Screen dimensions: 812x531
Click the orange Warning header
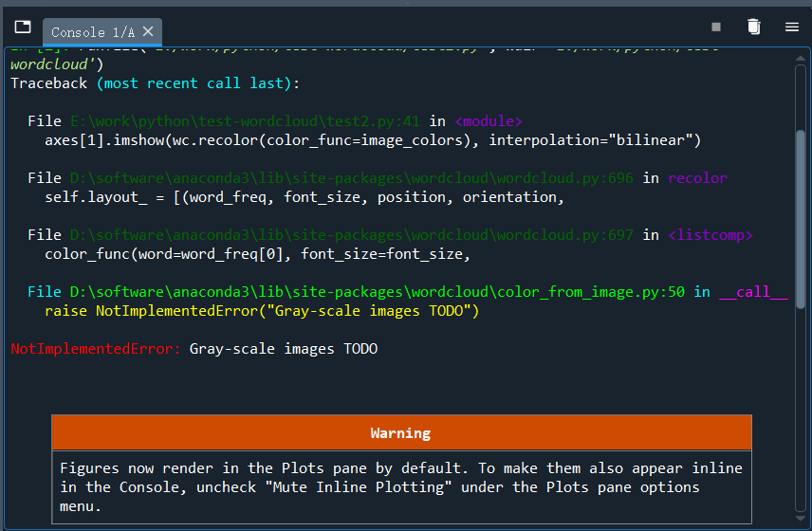point(400,433)
